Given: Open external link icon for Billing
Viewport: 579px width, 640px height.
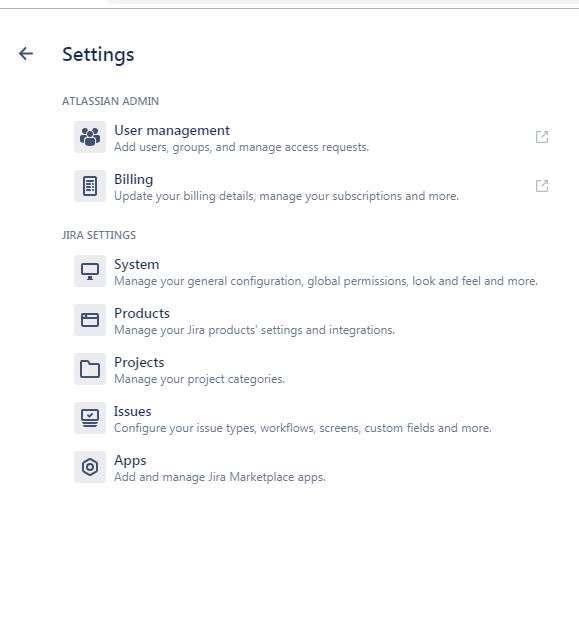Looking at the screenshot, I should pos(542,186).
